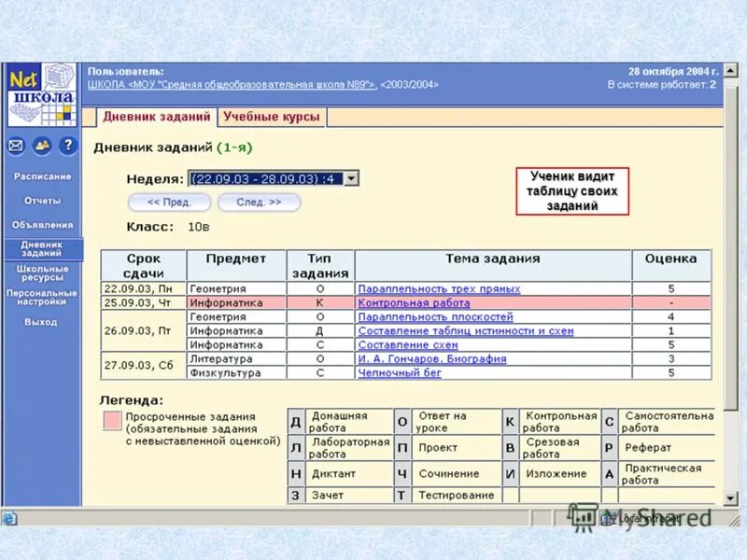Click the Тип задания column header
Image resolution: width=747 pixels, height=560 pixels.
click(x=320, y=266)
